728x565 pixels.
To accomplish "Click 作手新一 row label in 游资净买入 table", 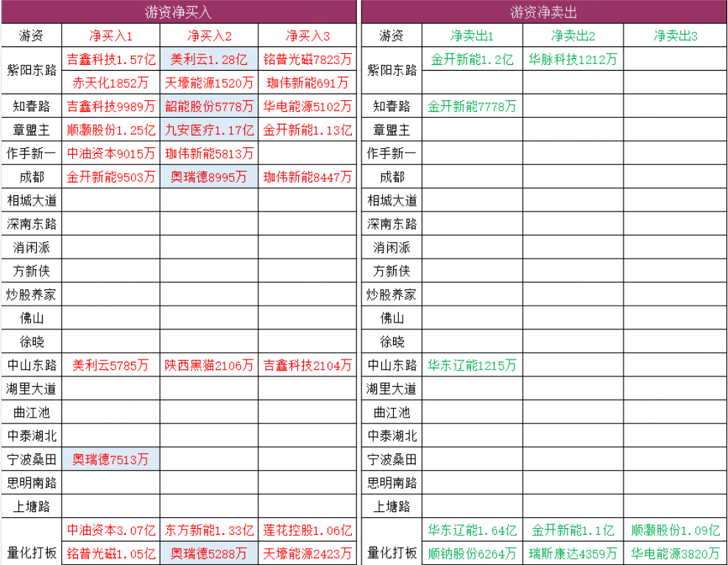I will tap(32, 153).
